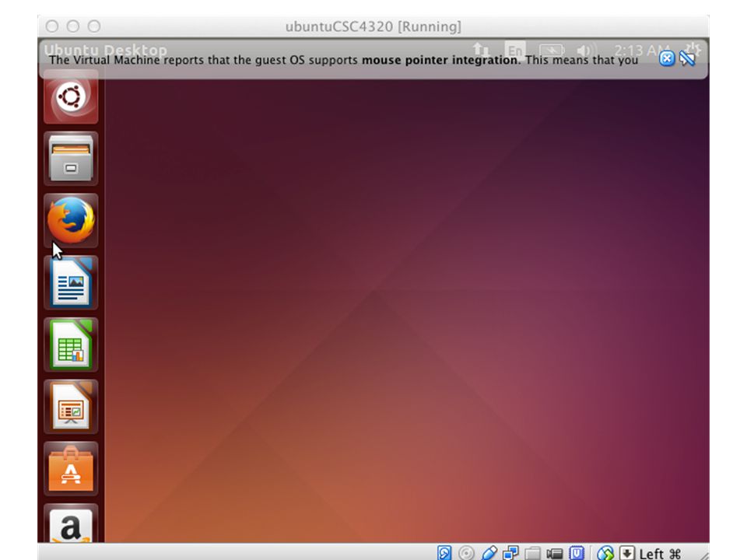
Task: Click the Left ⌘ host key label
Action: click(x=660, y=553)
